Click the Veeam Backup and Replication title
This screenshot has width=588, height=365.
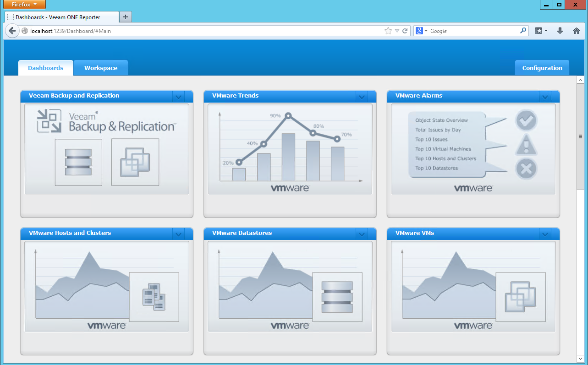74,96
